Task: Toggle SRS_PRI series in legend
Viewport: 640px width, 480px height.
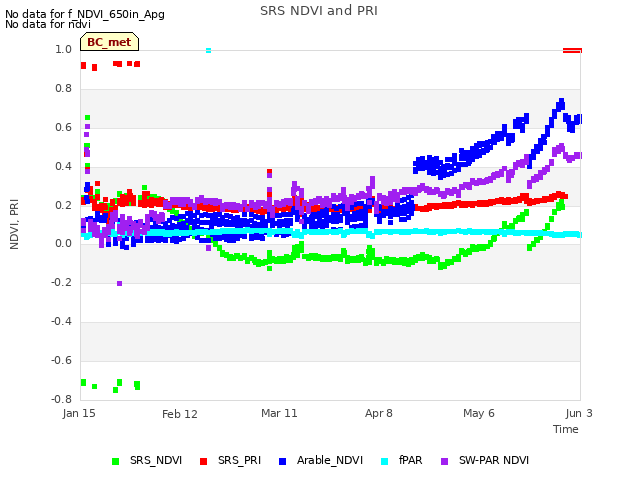Action: (230, 460)
